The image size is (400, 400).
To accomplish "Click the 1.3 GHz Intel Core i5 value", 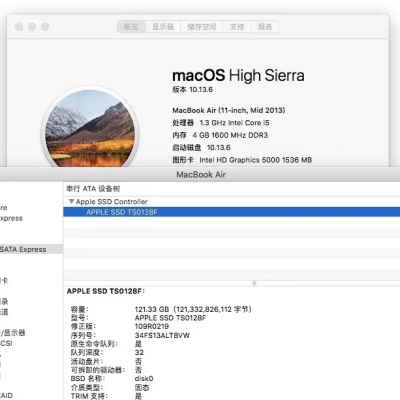I will (234, 123).
